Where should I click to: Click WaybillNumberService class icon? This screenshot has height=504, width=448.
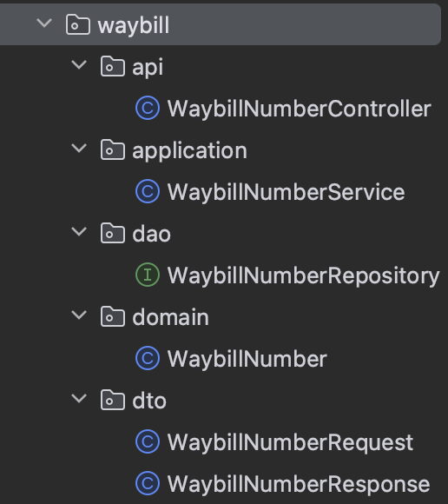(148, 191)
